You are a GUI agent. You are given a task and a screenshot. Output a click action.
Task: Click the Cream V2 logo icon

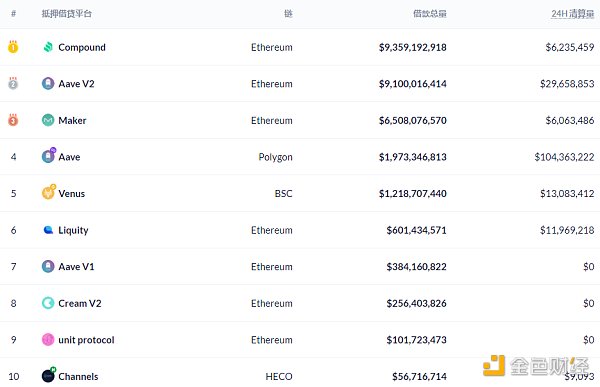(x=48, y=303)
